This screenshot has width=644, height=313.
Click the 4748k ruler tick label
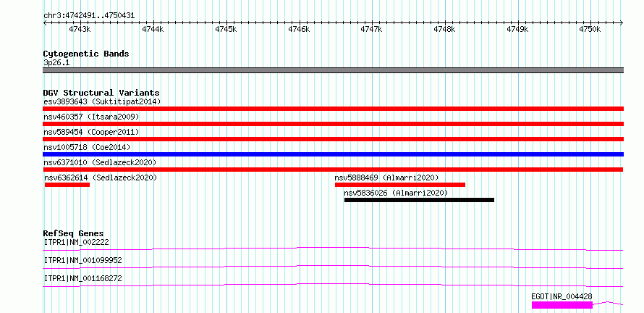coord(445,29)
